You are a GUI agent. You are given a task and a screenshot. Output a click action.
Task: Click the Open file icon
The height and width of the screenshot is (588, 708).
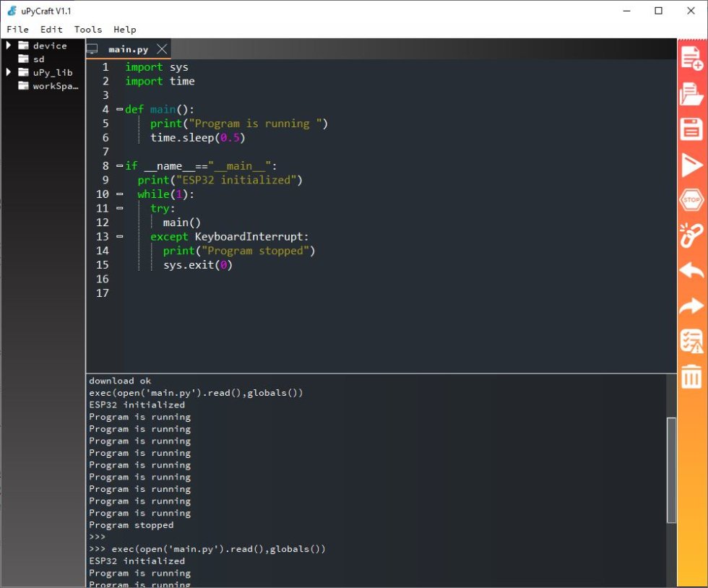pos(691,93)
